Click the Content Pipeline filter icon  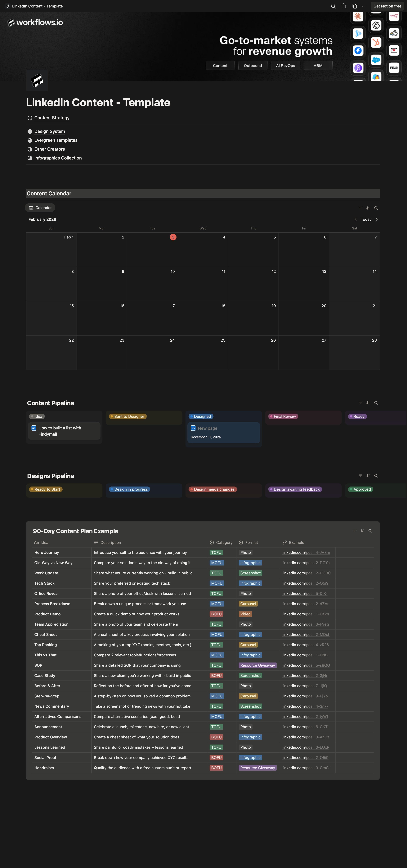[360, 403]
